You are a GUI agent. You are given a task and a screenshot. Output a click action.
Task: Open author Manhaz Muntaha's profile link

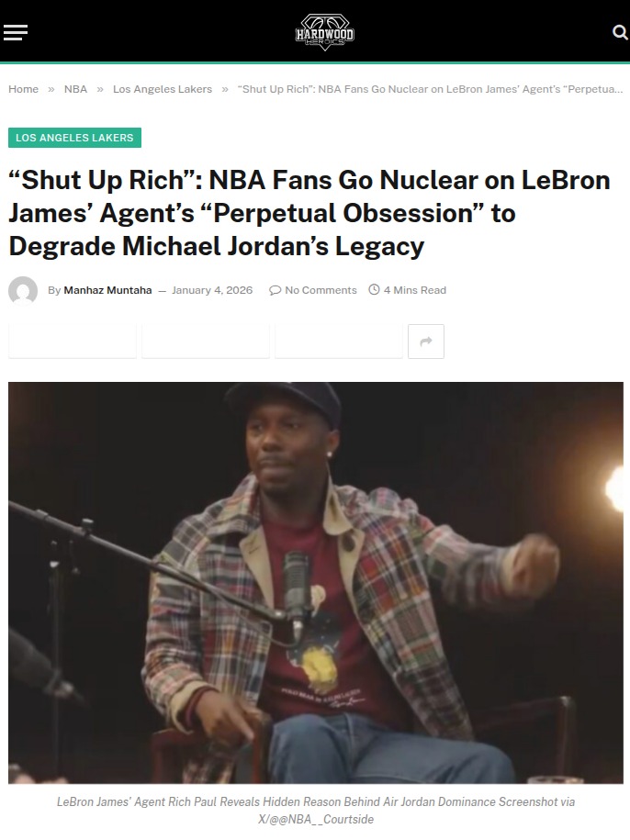(x=107, y=290)
